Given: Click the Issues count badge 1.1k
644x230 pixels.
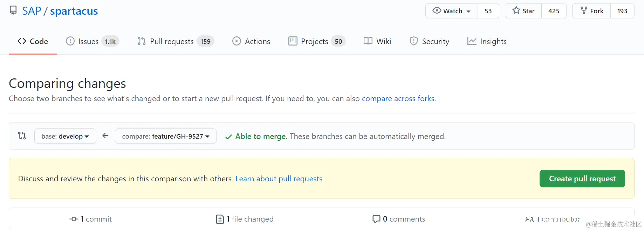Looking at the screenshot, I should (110, 41).
